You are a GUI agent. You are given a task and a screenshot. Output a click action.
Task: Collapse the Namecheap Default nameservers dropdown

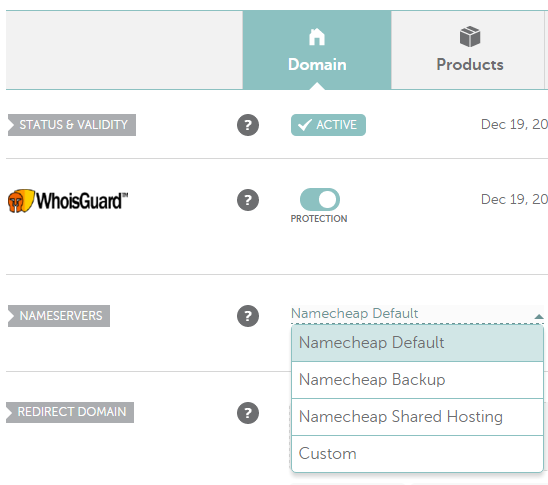coord(417,314)
